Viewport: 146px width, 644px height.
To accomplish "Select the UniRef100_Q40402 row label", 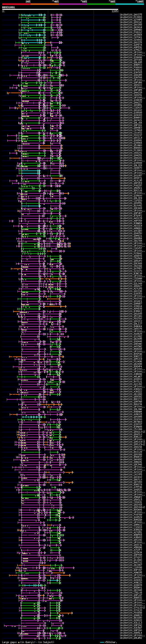I will [131, 477].
